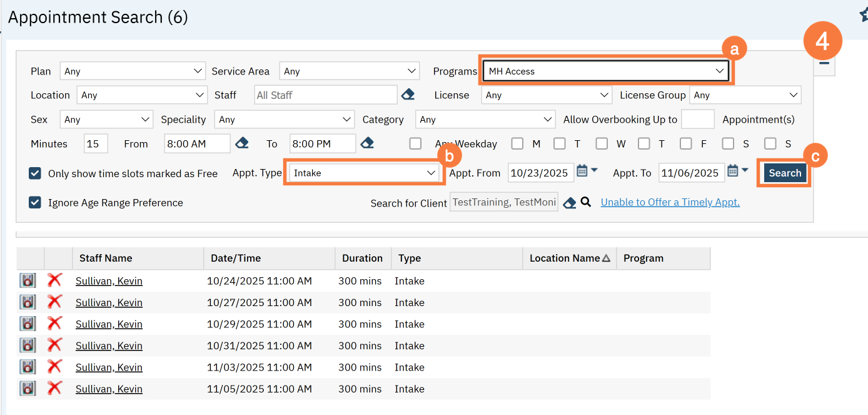Click the Search button
This screenshot has width=868, height=415.
[784, 173]
